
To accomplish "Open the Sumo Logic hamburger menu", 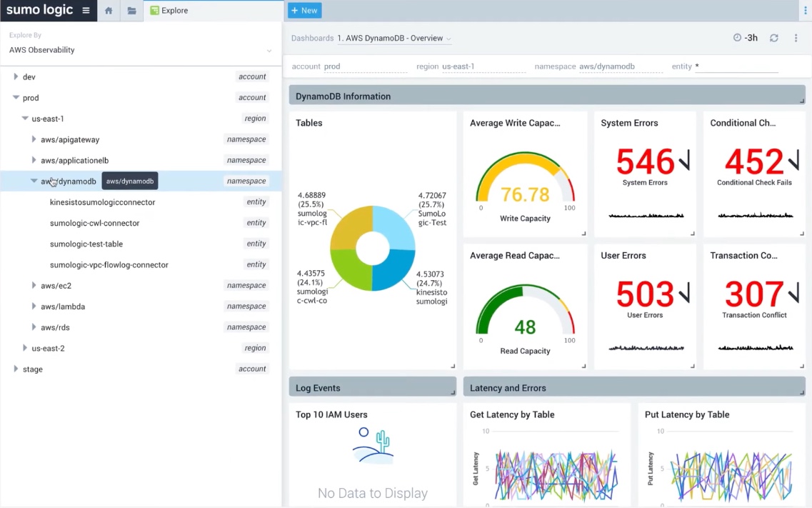I will click(86, 11).
